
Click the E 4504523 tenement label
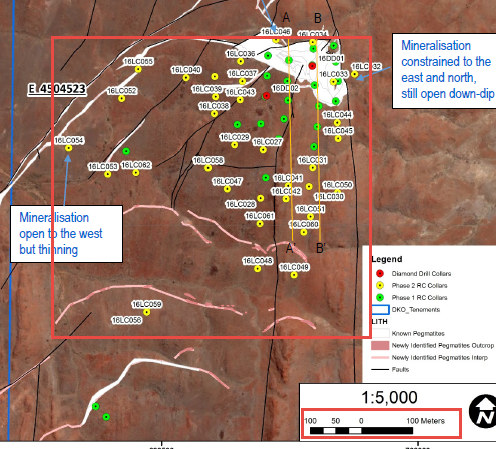[57, 89]
